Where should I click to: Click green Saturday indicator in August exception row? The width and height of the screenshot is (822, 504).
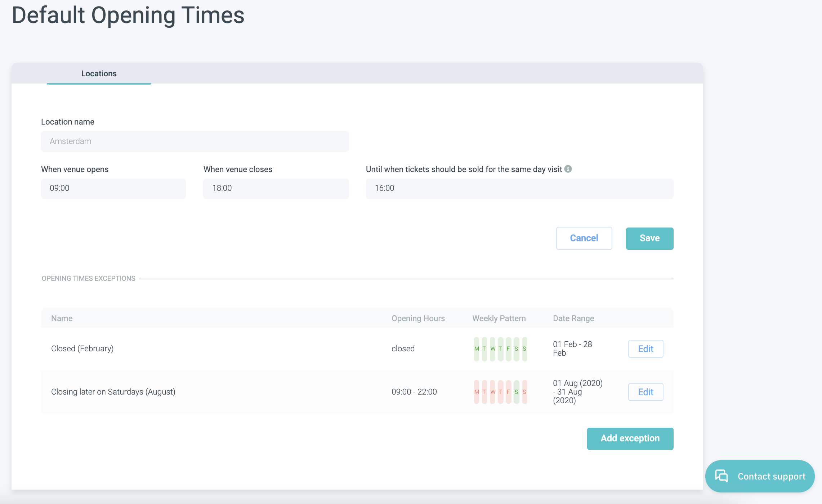[516, 392]
